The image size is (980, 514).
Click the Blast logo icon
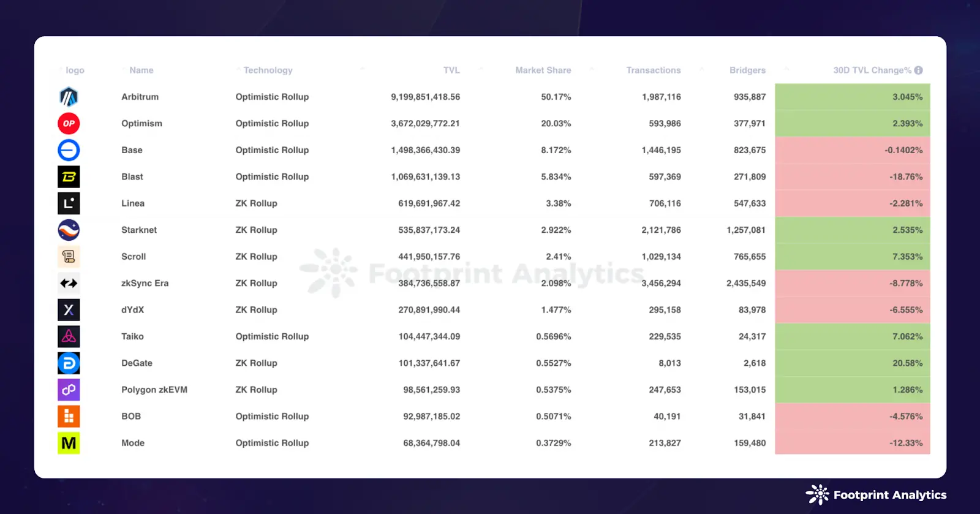(69, 177)
